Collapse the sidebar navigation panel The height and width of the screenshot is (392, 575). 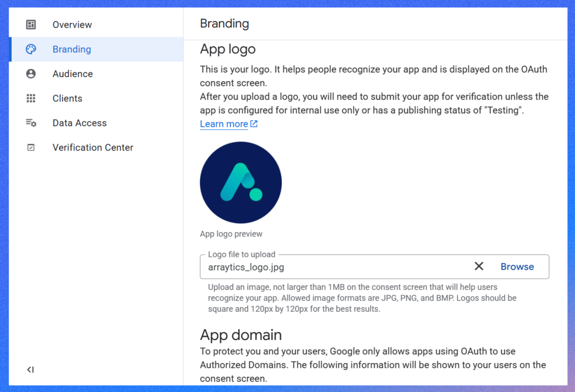(x=30, y=370)
